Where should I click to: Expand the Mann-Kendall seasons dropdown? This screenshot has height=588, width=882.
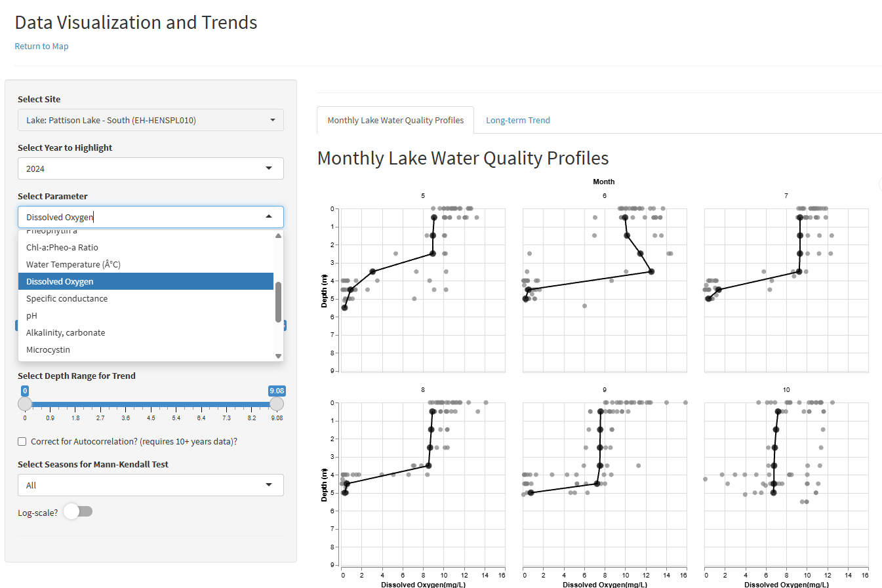[x=150, y=485]
